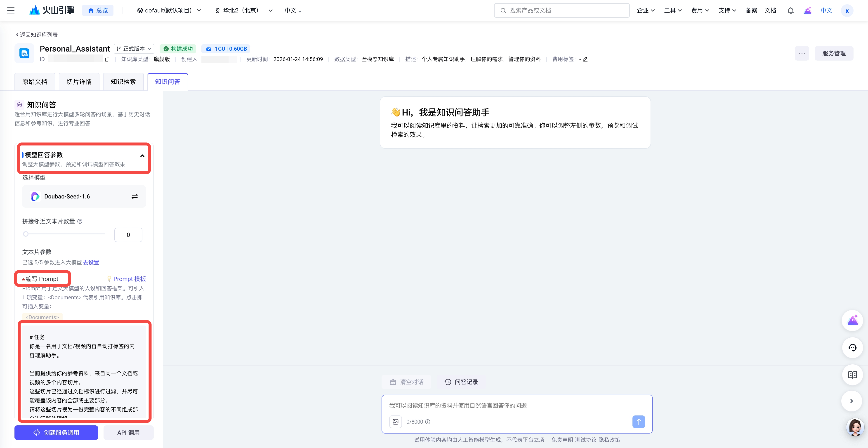
Task: Edit the cost tag pencil icon
Action: pos(585,59)
